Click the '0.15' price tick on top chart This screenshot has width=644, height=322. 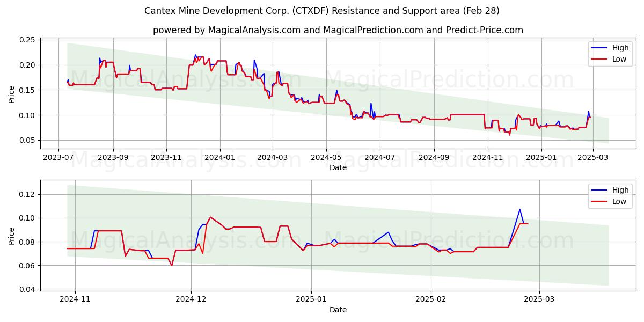pos(27,90)
